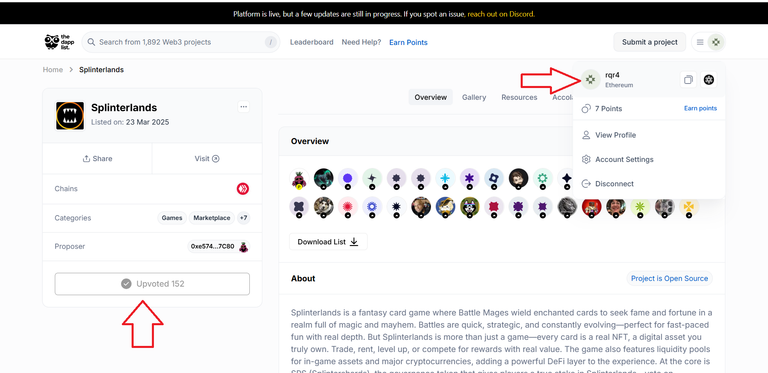Click the bearded man photo upvoter avatar
This screenshot has height=373, width=768.
point(518,179)
